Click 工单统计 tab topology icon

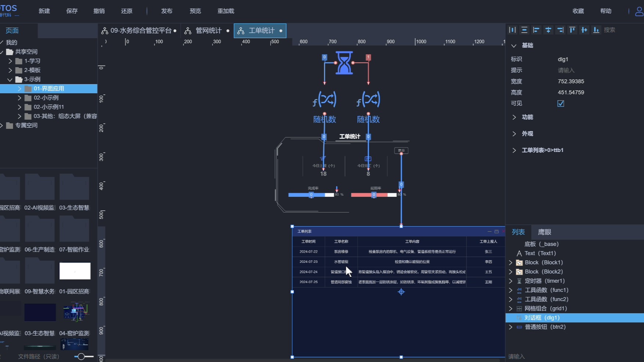(x=241, y=31)
